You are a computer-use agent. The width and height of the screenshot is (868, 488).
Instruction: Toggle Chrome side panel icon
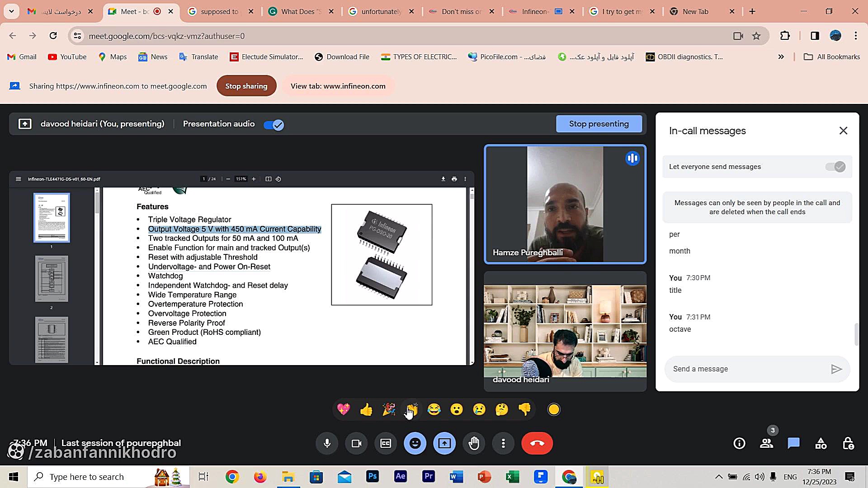815,36
